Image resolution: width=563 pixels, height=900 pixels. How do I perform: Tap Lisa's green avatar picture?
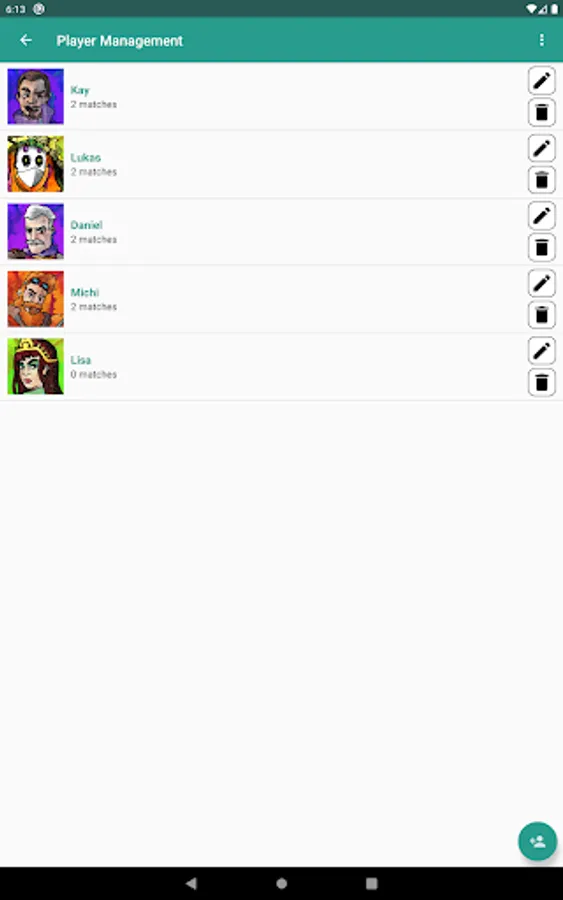(x=36, y=366)
